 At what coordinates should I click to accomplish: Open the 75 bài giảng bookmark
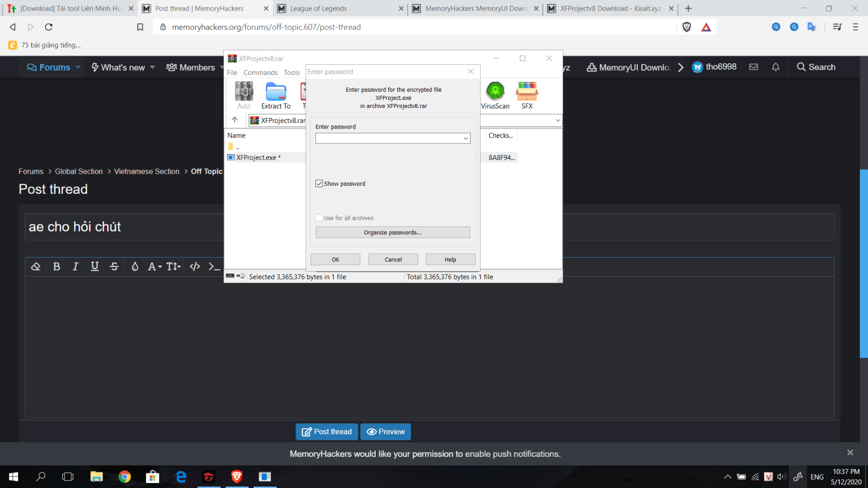(x=45, y=45)
